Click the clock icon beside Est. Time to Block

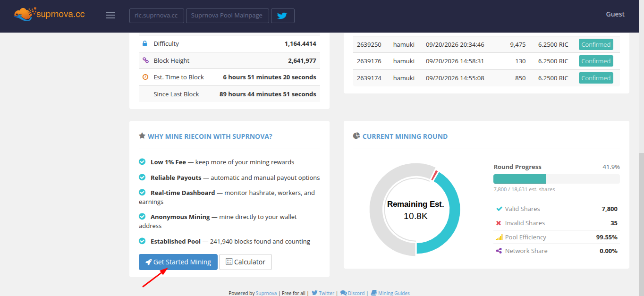click(145, 77)
